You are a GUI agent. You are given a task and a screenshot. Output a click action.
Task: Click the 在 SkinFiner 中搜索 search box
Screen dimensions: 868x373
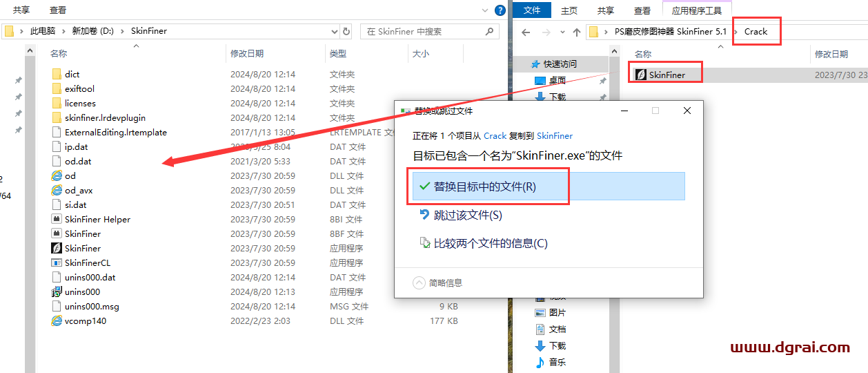coord(424,32)
